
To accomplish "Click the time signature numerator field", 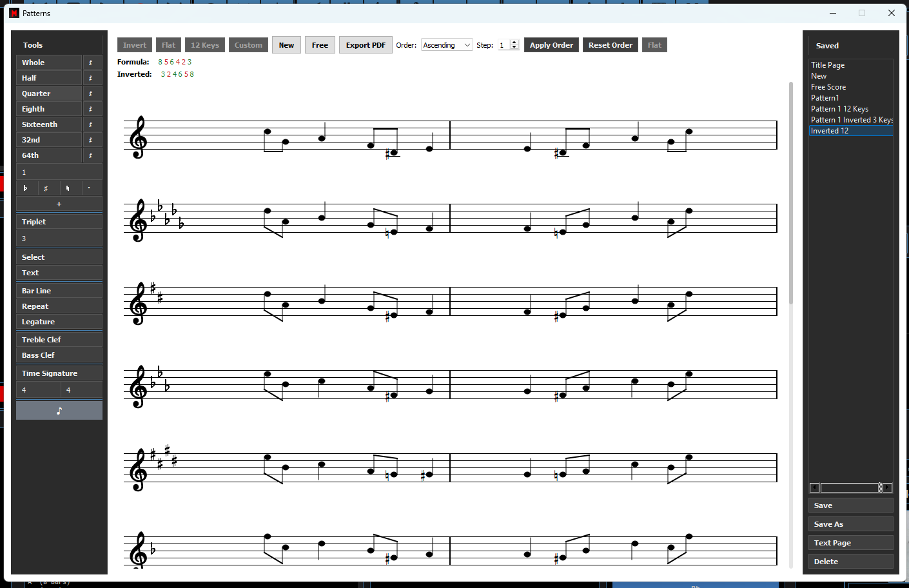I will (39, 390).
